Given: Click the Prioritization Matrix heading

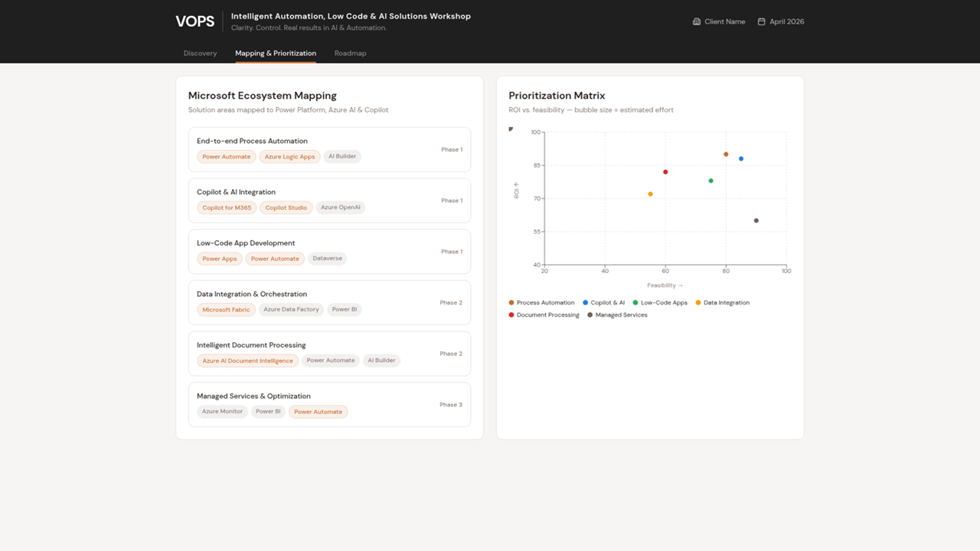Looking at the screenshot, I should tap(557, 96).
